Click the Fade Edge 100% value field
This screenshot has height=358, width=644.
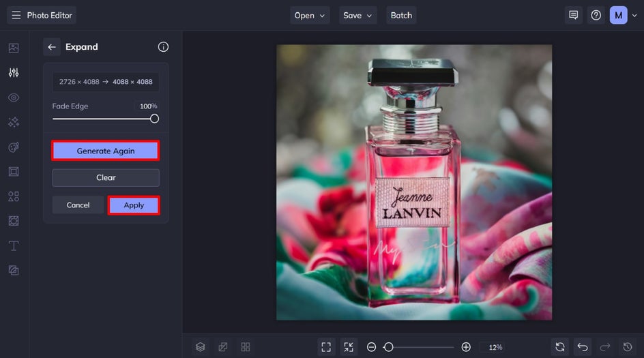148,106
